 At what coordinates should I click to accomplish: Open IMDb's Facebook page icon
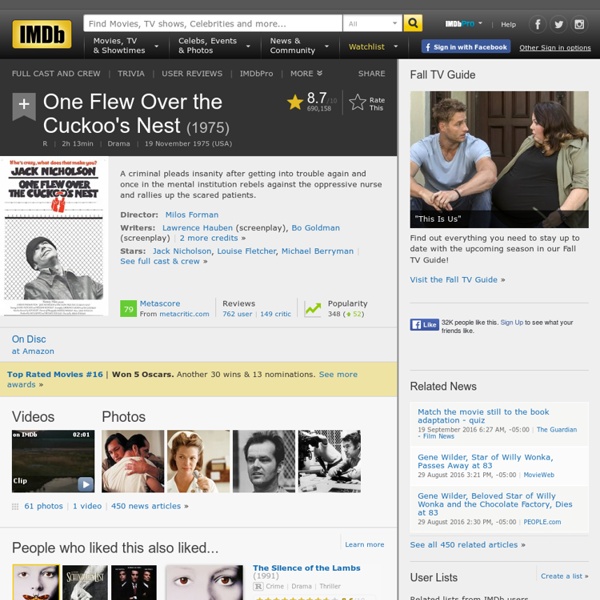(x=537, y=24)
